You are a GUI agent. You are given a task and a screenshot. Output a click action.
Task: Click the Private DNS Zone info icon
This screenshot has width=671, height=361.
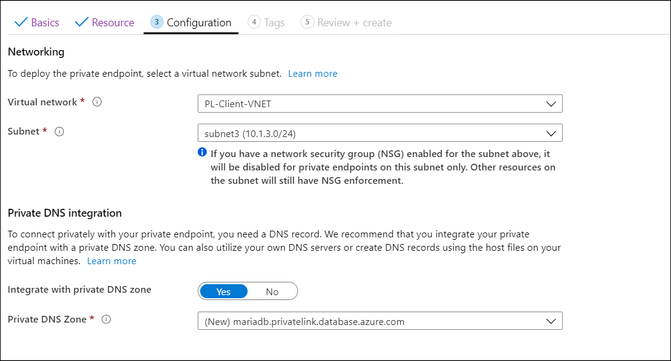point(106,319)
